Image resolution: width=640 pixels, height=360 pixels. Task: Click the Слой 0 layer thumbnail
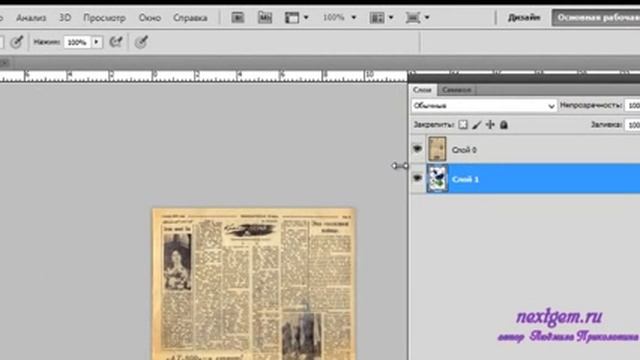[x=437, y=149]
